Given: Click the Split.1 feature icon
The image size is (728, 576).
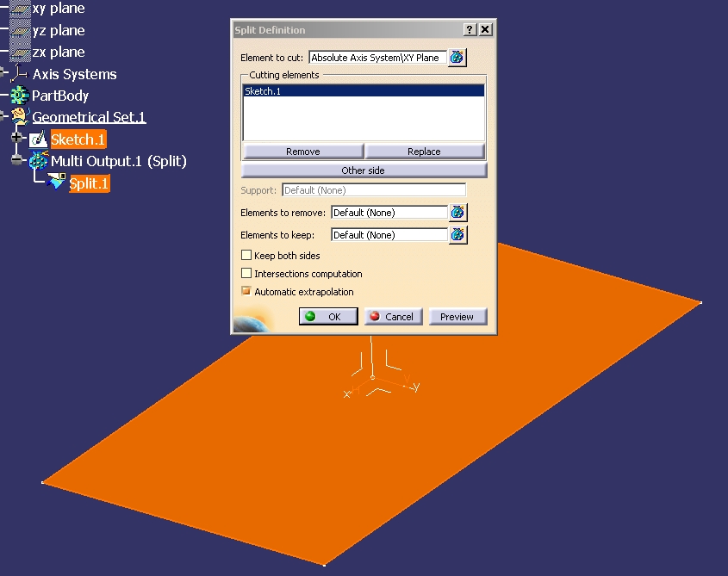Looking at the screenshot, I should (56, 182).
